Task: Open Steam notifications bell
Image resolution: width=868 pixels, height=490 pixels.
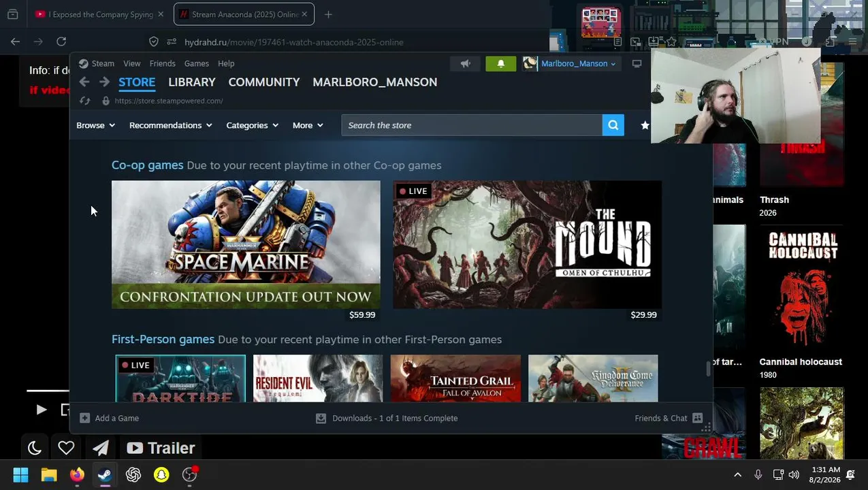Action: 500,63
